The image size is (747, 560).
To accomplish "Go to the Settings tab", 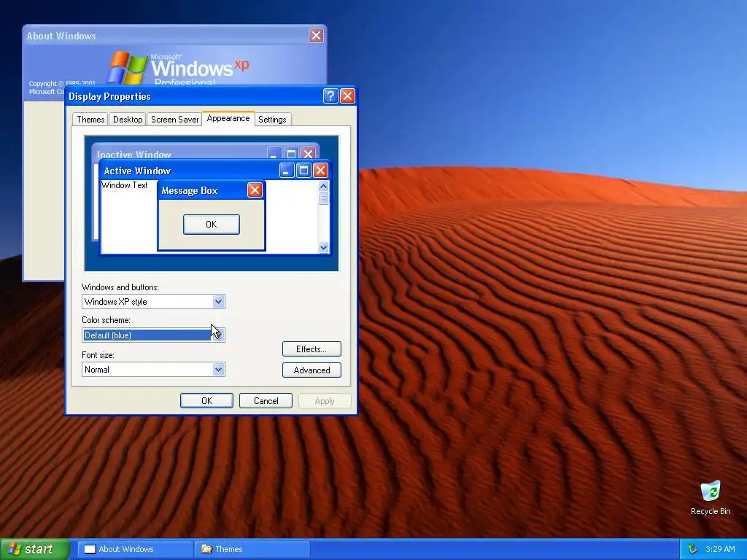I will tap(272, 120).
